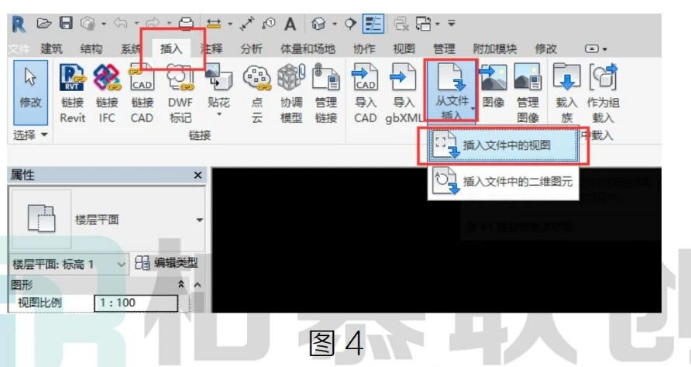Select the aligned dimension measure tool
Image resolution: width=691 pixels, height=367 pixels.
(x=214, y=23)
